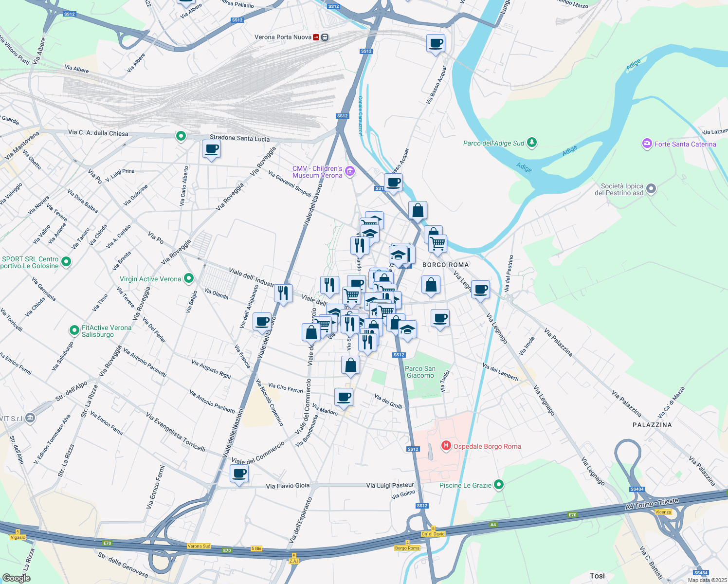
Task: Select the Piscine Le Grazie green marker
Action: (x=498, y=485)
